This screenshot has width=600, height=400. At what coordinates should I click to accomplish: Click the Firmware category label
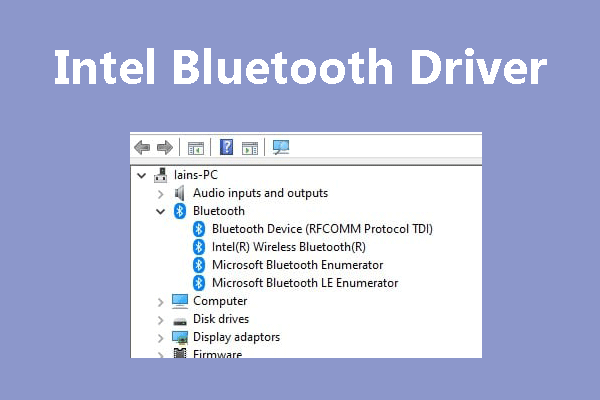coord(217,354)
